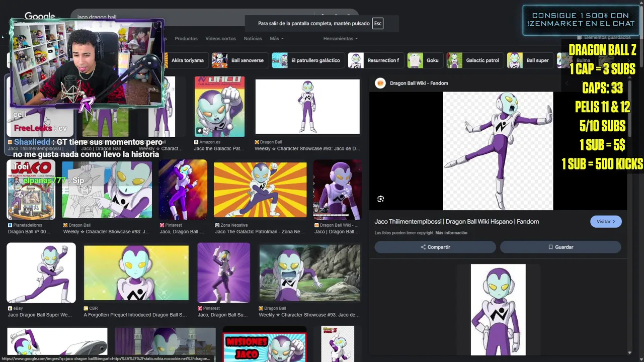Open the Amazon.es Jaco manga cover thumbnail
This screenshot has height=362, width=644.
(219, 107)
